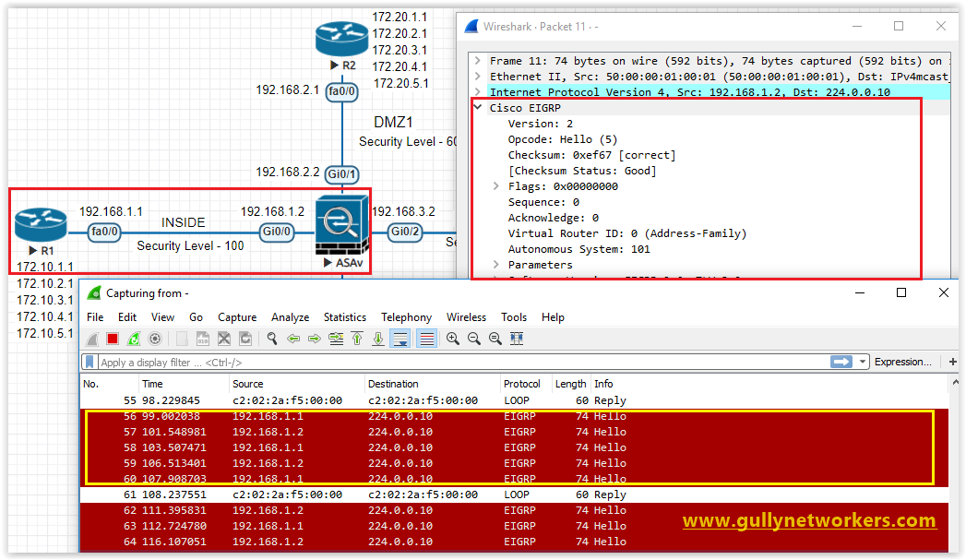Open the View menu
966x560 pixels.
tap(162, 317)
